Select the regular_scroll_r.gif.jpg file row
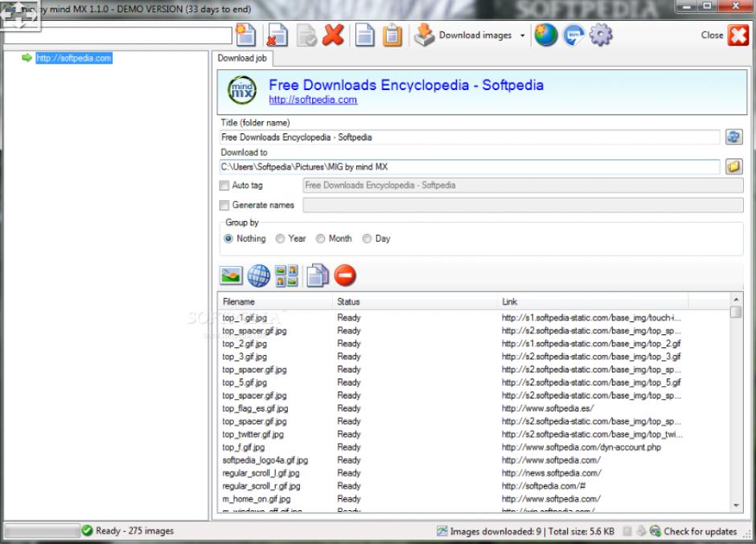The height and width of the screenshot is (544, 756). [475, 486]
